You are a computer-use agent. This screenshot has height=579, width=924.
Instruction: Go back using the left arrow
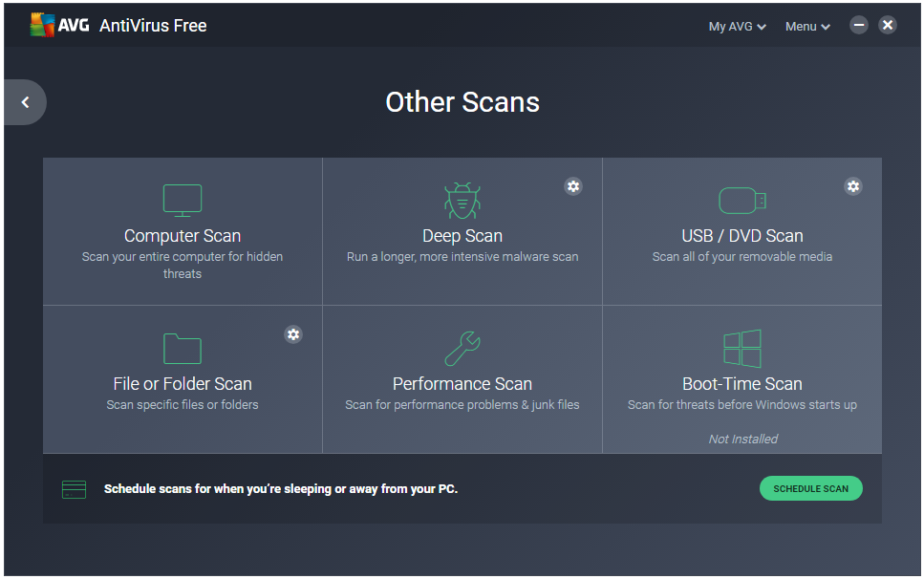click(x=26, y=102)
